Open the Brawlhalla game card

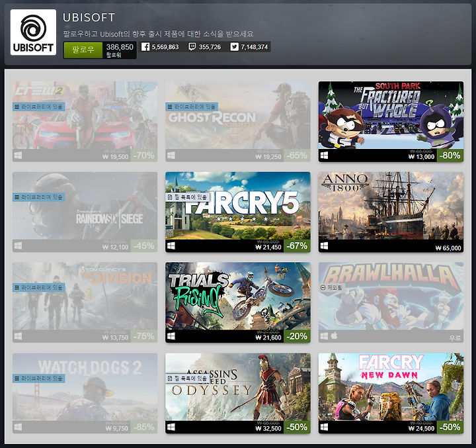pyautogui.click(x=391, y=302)
